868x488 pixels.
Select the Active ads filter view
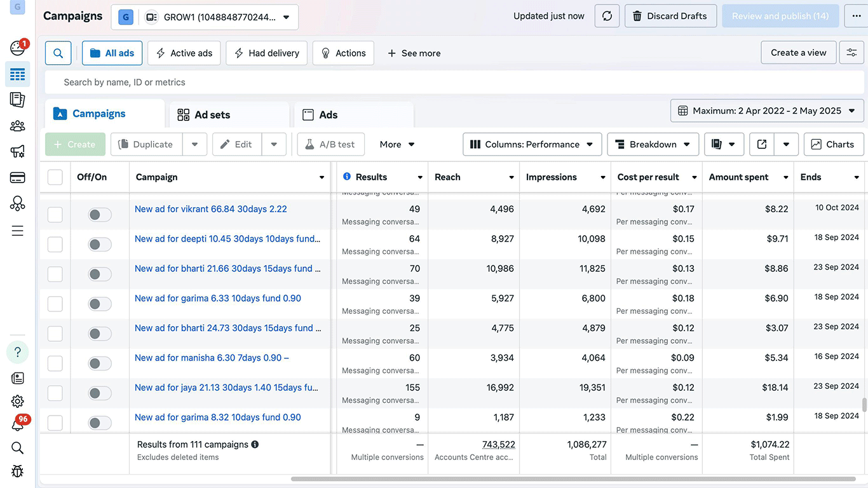(184, 53)
